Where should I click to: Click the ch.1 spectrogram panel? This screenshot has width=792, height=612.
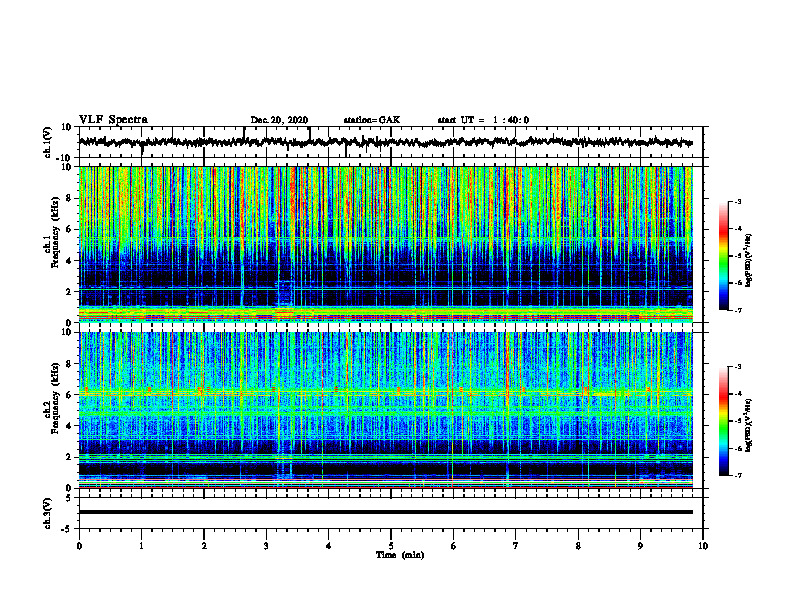(385, 244)
